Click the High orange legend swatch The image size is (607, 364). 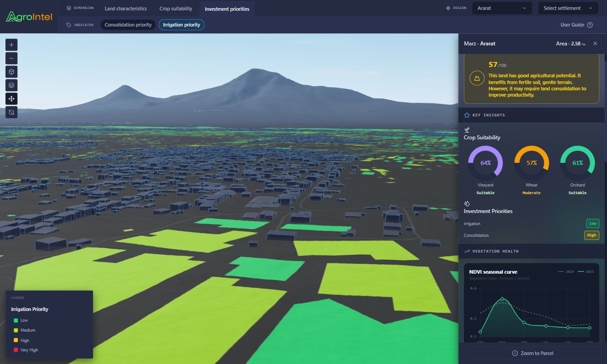click(16, 340)
